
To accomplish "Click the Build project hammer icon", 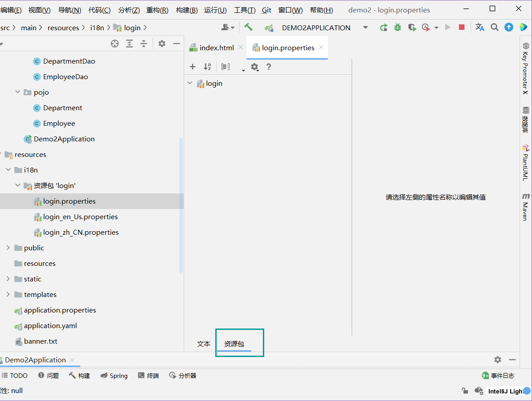I will [248, 28].
